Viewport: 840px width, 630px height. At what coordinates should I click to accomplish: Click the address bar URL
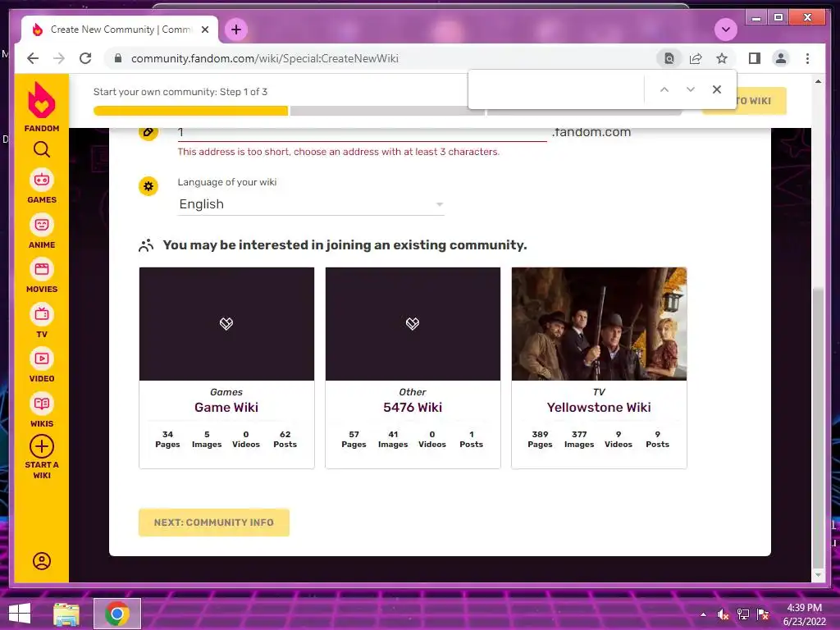pos(265,58)
